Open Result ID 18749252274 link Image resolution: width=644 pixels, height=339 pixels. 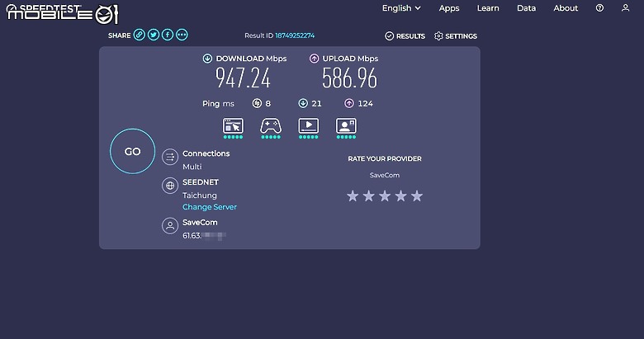295,35
